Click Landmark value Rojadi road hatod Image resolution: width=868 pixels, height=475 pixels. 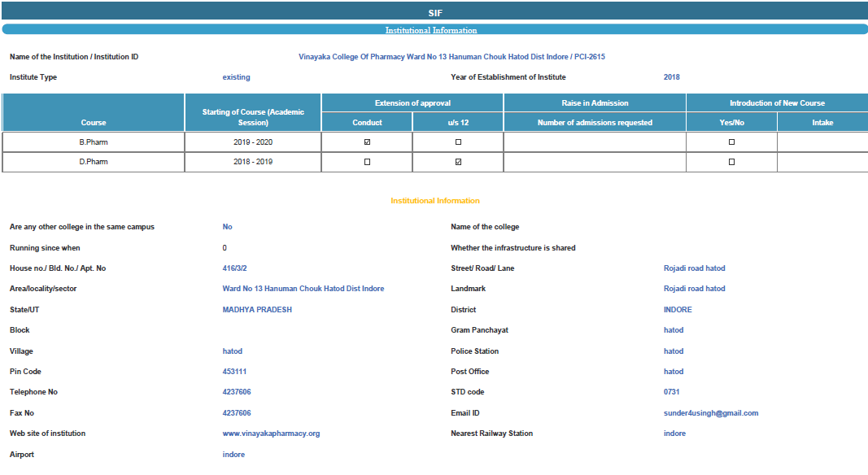coord(694,289)
